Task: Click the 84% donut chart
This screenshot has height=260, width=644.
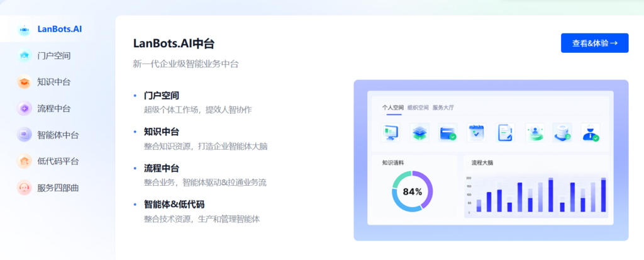Action: pyautogui.click(x=413, y=192)
